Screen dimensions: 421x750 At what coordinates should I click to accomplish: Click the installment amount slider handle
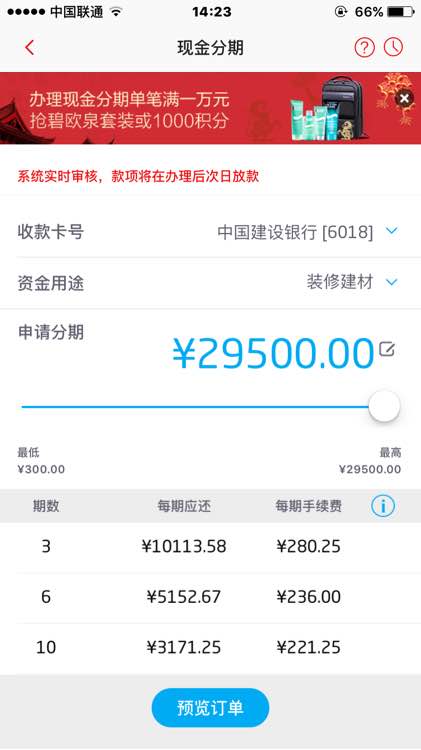coord(384,406)
